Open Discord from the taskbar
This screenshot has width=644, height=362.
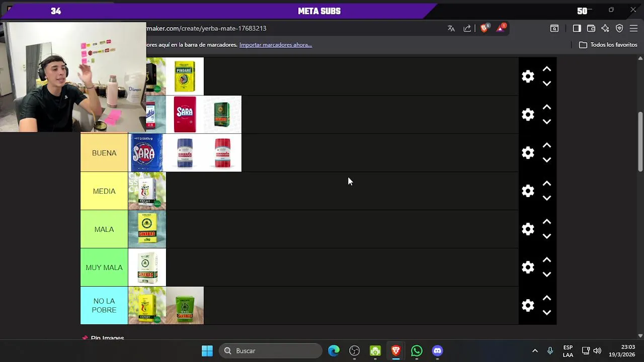(x=437, y=351)
